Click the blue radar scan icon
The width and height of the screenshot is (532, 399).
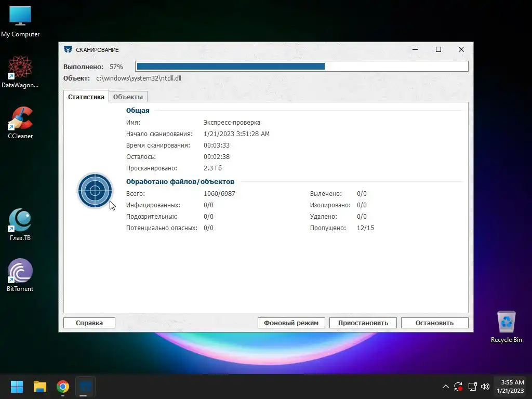pos(95,190)
